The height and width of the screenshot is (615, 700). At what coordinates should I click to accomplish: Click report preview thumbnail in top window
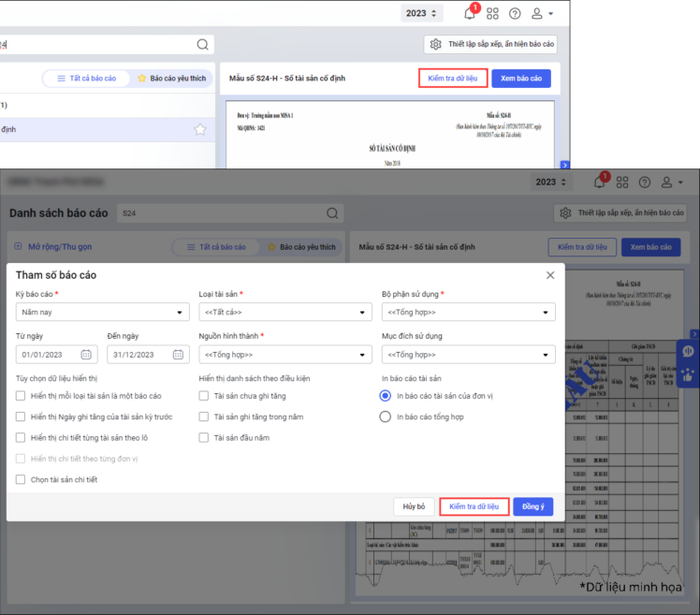click(x=390, y=135)
